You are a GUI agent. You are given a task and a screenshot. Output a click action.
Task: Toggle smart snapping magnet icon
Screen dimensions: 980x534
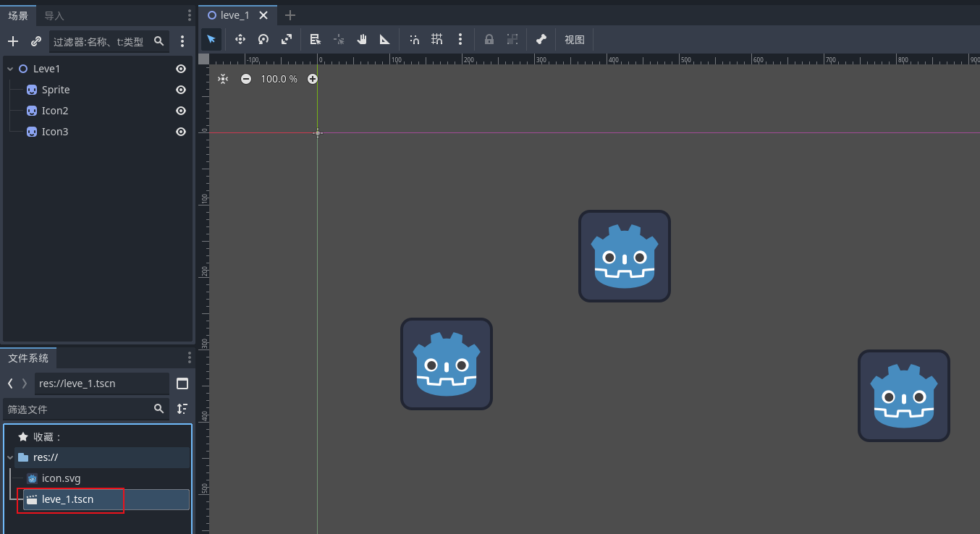(x=414, y=39)
